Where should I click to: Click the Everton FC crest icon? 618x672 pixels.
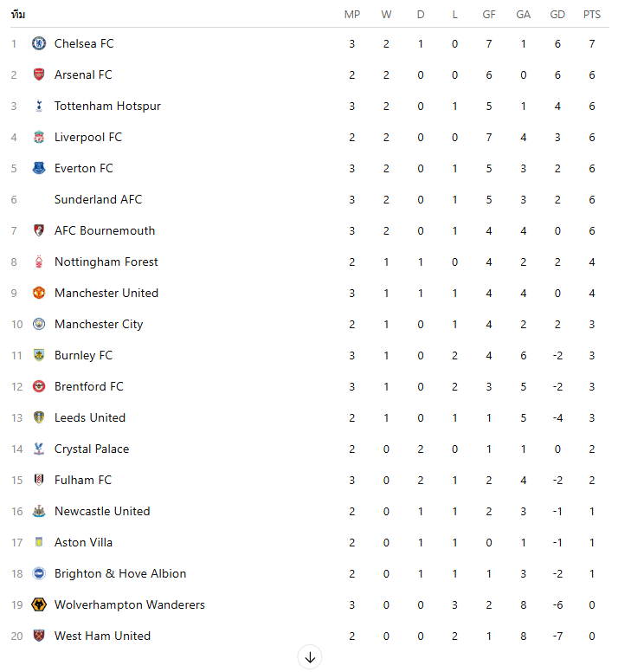point(39,168)
